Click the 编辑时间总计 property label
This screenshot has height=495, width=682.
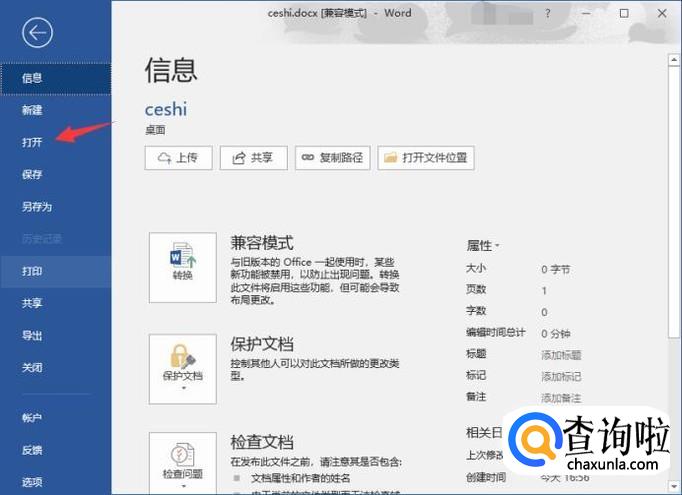coord(495,333)
